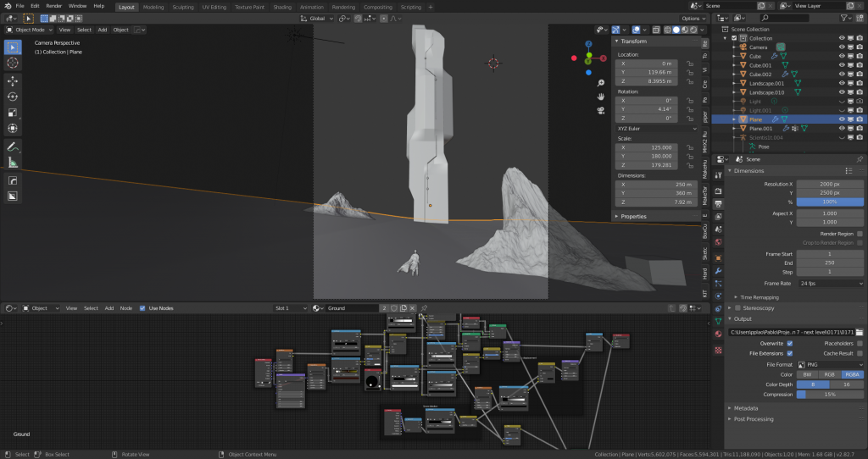Open the World properties tab icon
This screenshot has width=868, height=459.
(718, 241)
